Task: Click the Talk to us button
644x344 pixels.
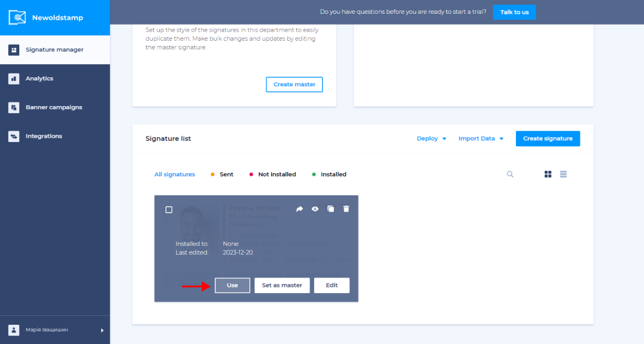Action: [x=514, y=12]
